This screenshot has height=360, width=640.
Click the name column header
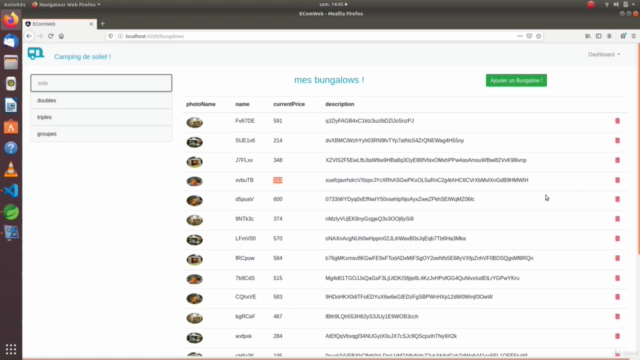pyautogui.click(x=242, y=104)
